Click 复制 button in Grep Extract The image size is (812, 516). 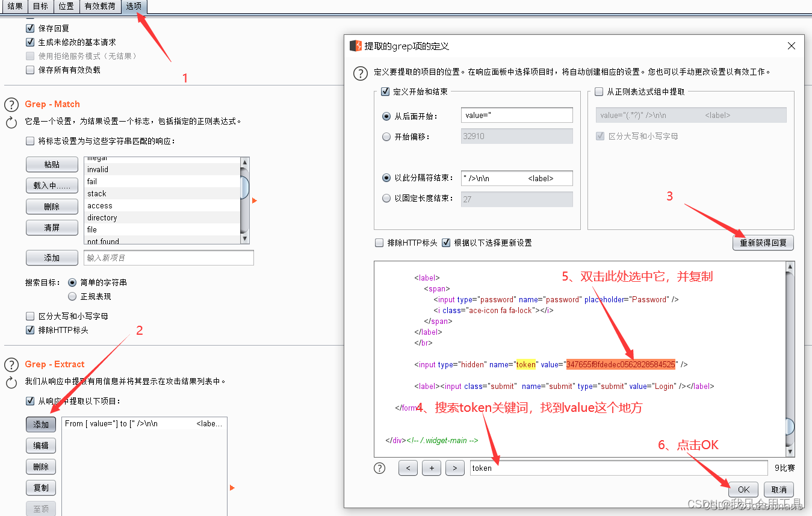41,488
